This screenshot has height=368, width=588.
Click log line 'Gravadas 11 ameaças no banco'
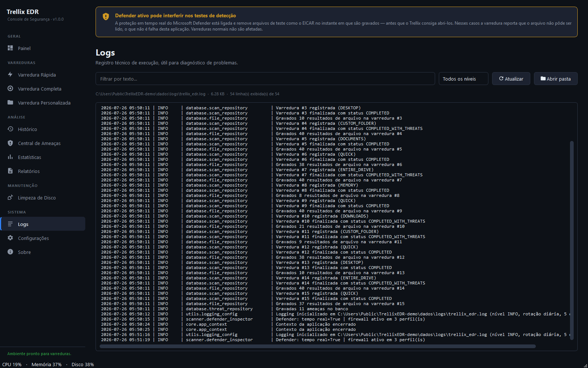312,309
